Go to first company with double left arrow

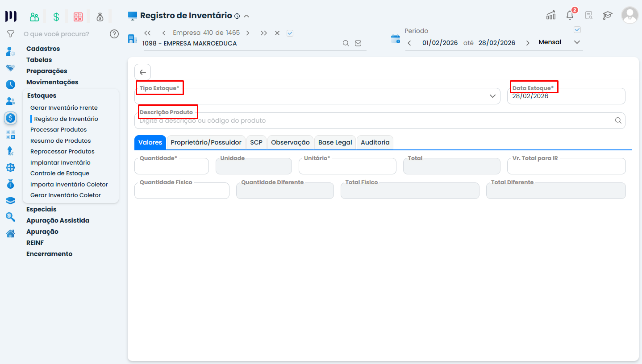(148, 33)
